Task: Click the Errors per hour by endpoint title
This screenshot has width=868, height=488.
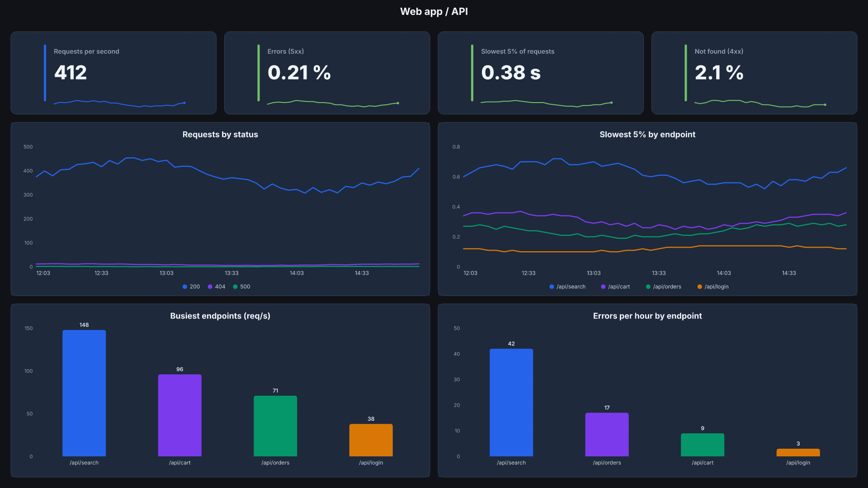Action: [x=647, y=316]
